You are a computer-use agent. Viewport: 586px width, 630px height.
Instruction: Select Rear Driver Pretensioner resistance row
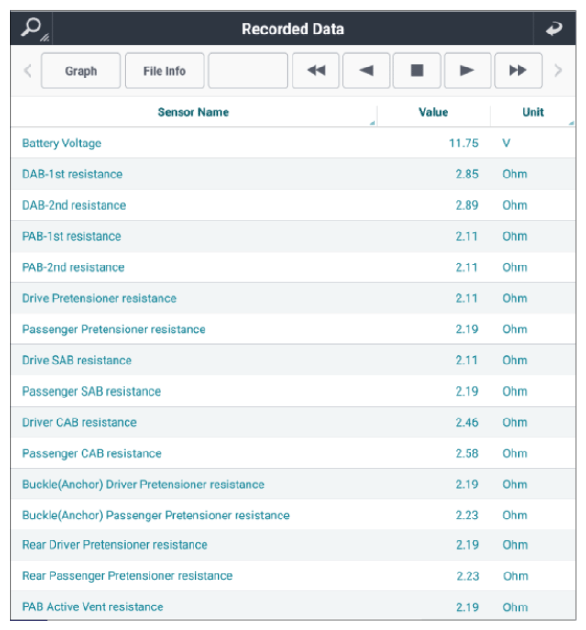(293, 545)
